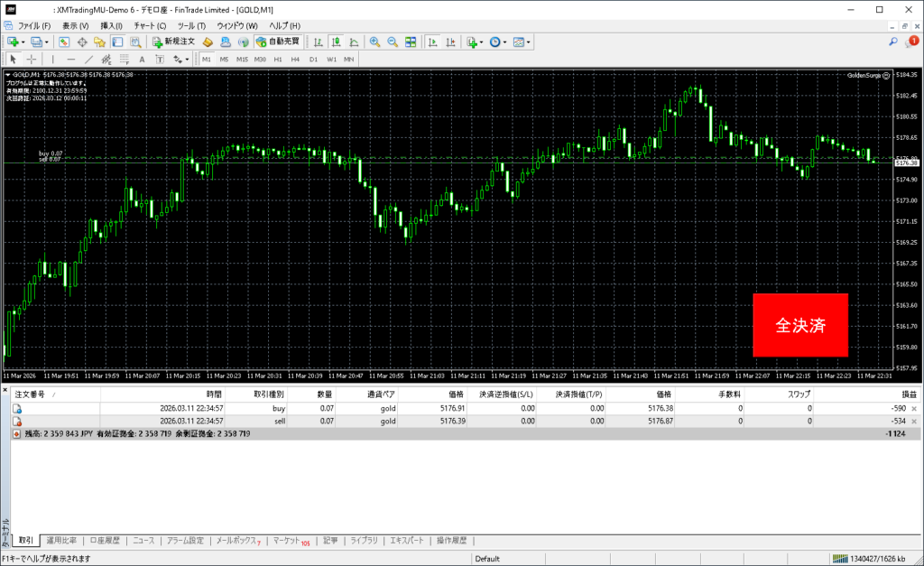This screenshot has height=566, width=924.
Task: Expand the new chart dropdown arrow
Action: click(x=22, y=42)
